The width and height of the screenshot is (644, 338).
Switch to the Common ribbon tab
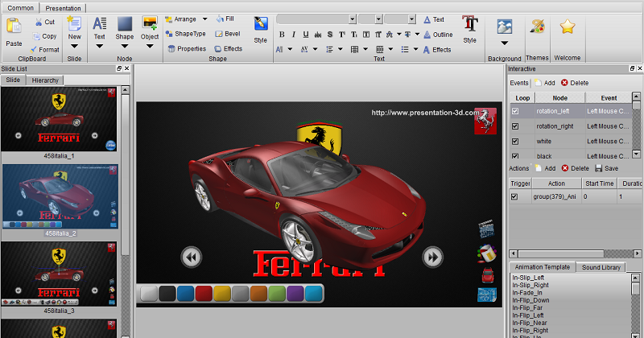pos(20,8)
